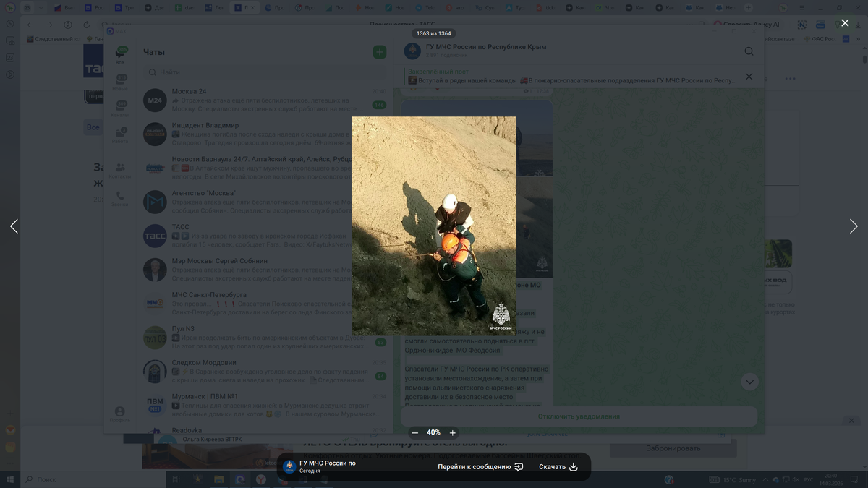Open Мэр Москвы Сергей Собянин chat
This screenshot has width=868, height=488.
coord(265,270)
